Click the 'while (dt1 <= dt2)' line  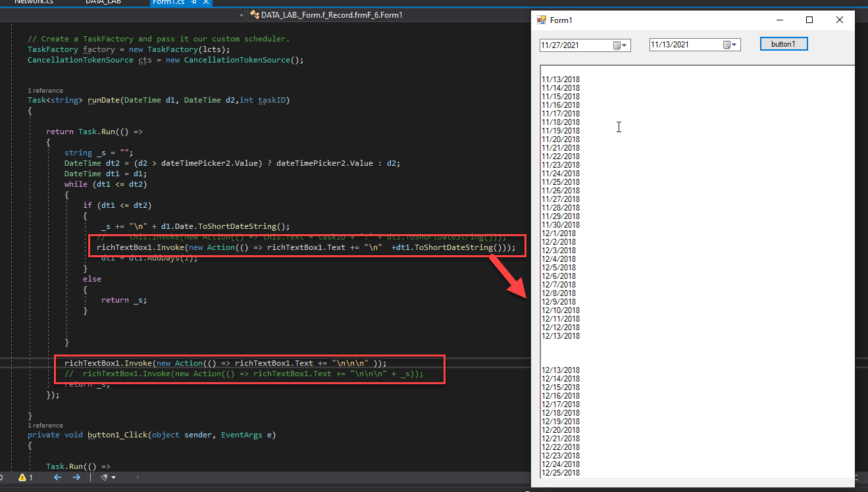click(105, 184)
